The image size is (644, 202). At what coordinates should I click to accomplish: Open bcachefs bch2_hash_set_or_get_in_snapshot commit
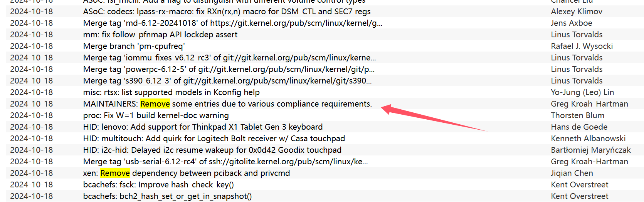168,196
